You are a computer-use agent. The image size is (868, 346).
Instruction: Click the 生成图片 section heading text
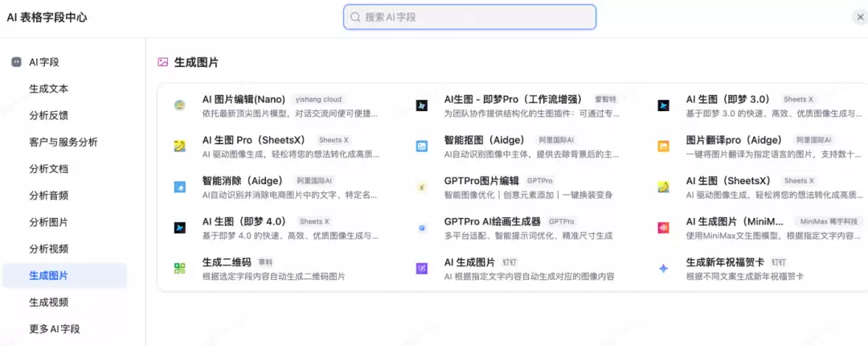(x=197, y=62)
